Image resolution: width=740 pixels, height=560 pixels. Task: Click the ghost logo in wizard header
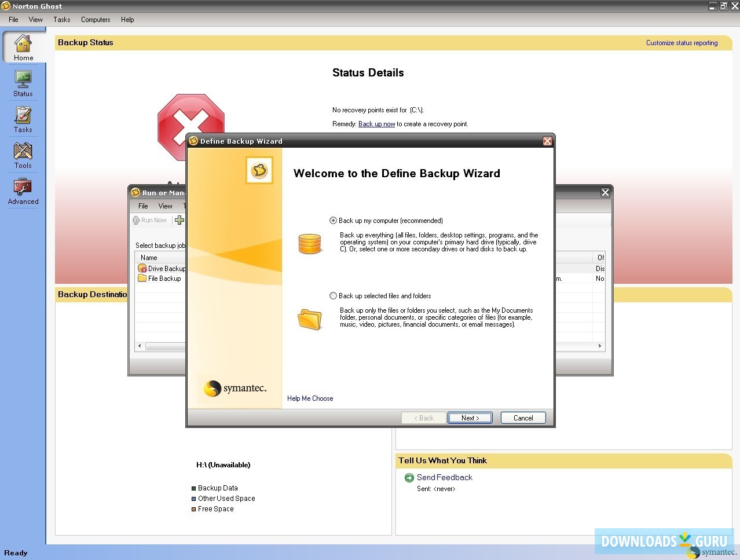[259, 170]
